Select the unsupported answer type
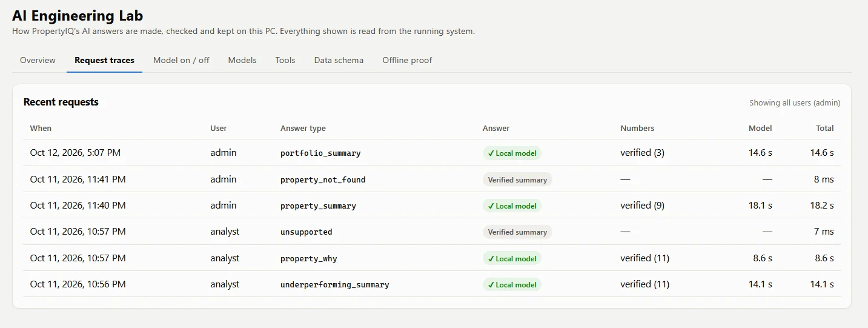The height and width of the screenshot is (328, 868). (306, 232)
